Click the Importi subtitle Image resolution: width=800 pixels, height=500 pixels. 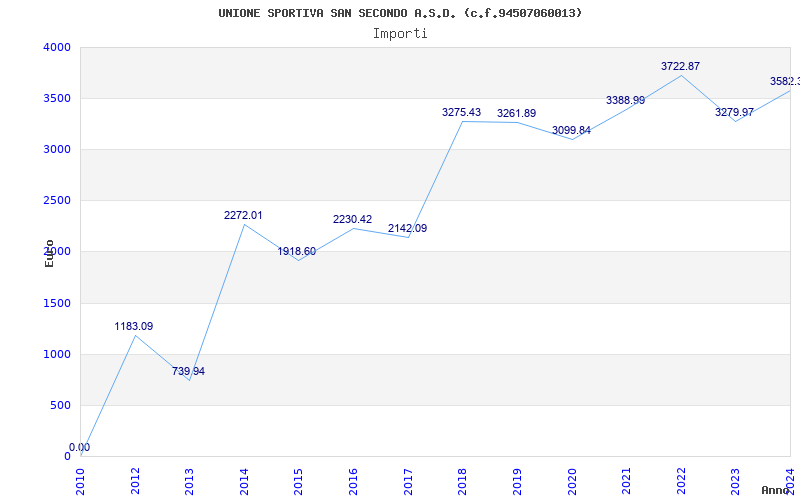point(400,34)
